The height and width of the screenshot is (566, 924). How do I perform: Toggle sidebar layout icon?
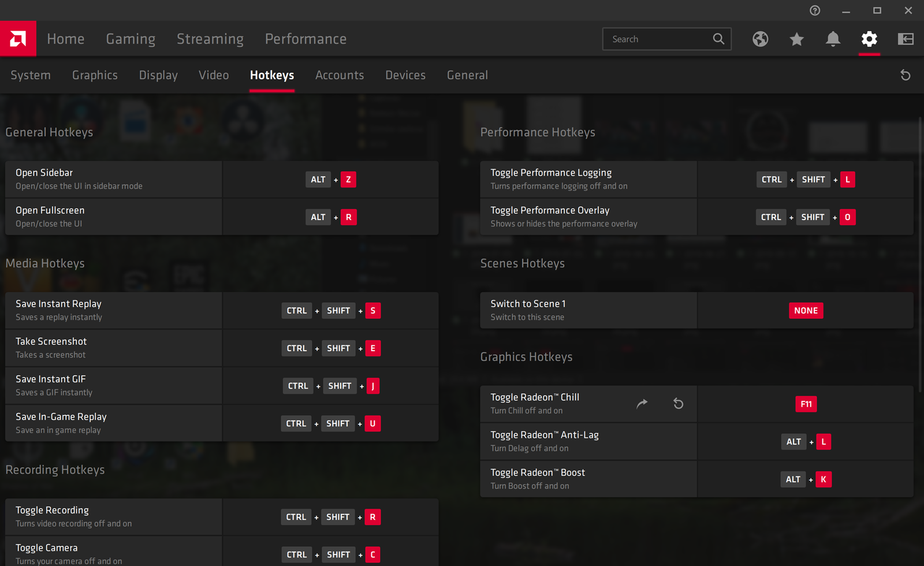(906, 39)
